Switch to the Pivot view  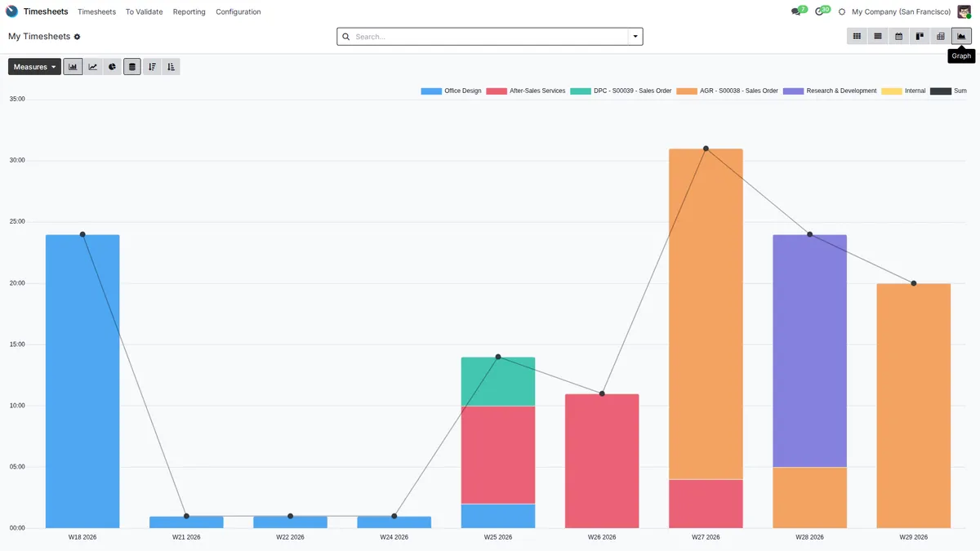[941, 36]
